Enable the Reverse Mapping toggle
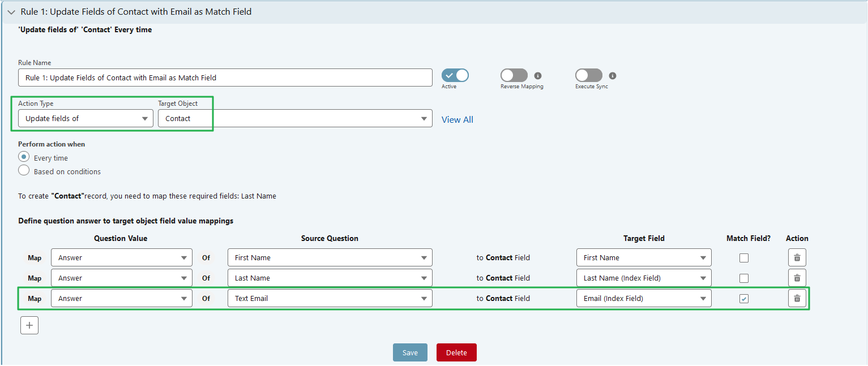Viewport: 868px width, 366px height. tap(514, 75)
